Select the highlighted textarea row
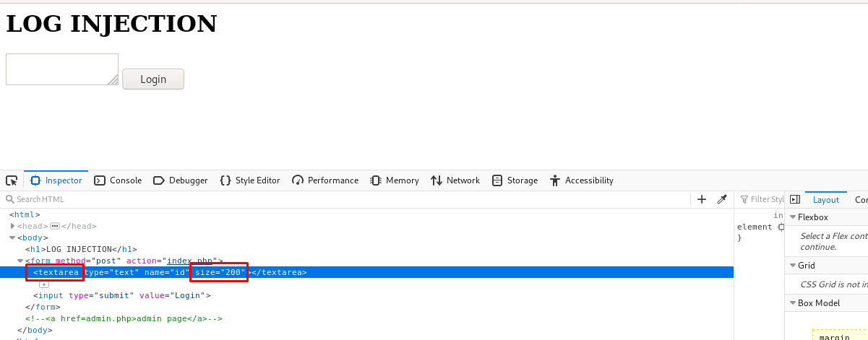The width and height of the screenshot is (868, 340). tap(366, 272)
